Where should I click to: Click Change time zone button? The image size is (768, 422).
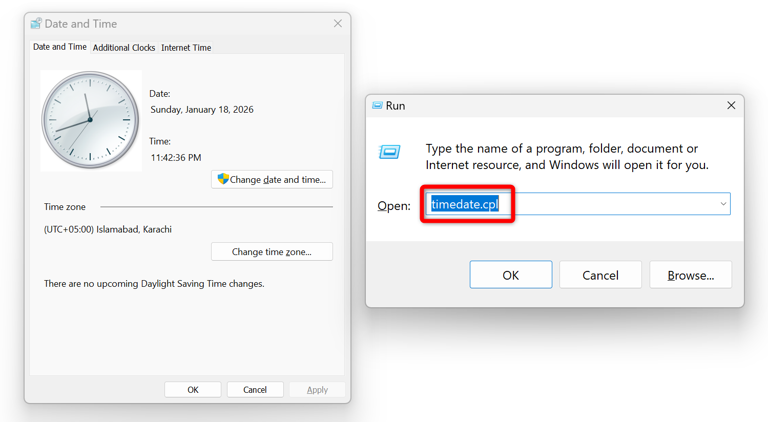(272, 252)
